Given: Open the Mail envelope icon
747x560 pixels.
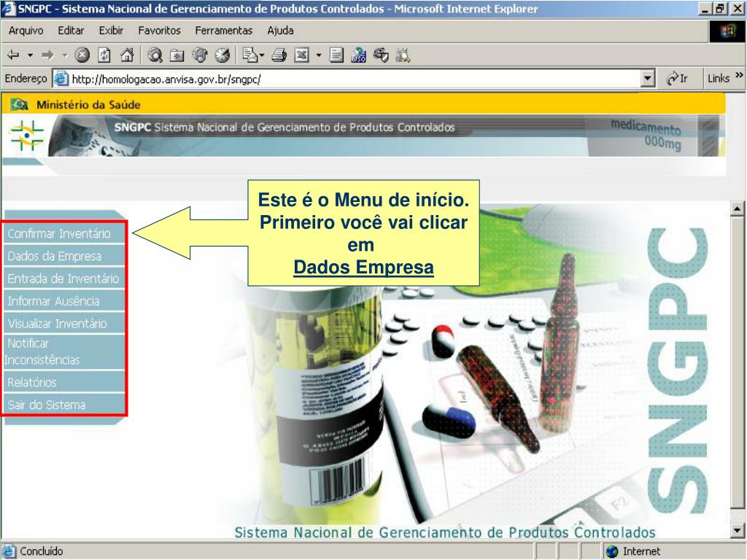Looking at the screenshot, I should coord(249,55).
